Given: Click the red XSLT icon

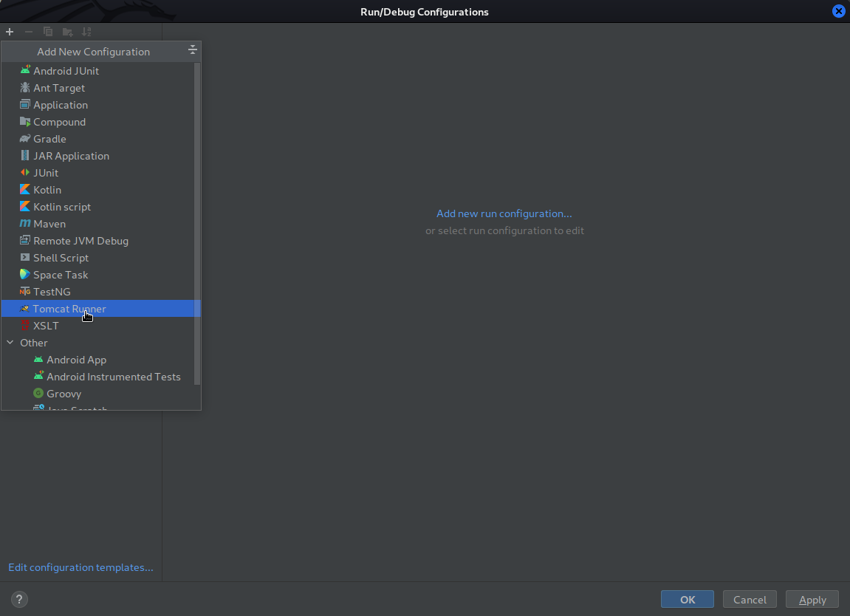Looking at the screenshot, I should tap(25, 325).
